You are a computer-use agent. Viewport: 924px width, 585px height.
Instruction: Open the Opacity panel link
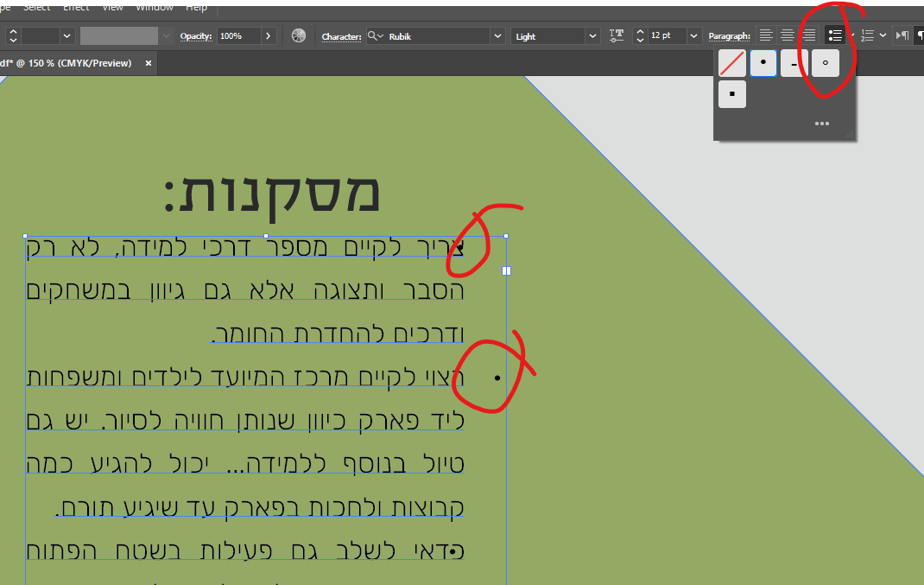(196, 36)
